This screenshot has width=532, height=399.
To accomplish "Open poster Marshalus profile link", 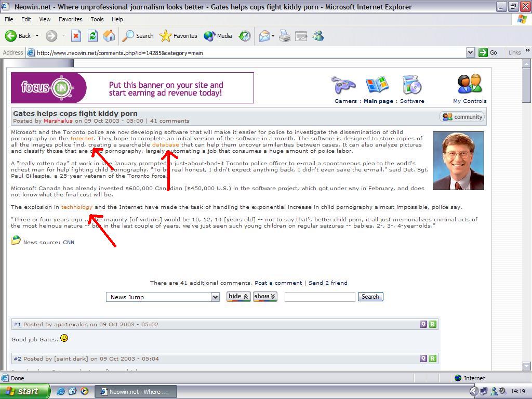I will pos(58,121).
